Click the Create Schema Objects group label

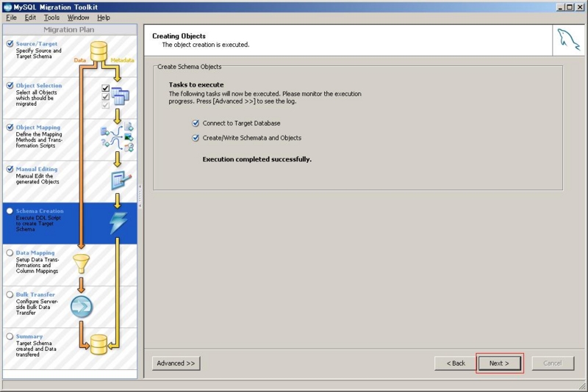[190, 67]
